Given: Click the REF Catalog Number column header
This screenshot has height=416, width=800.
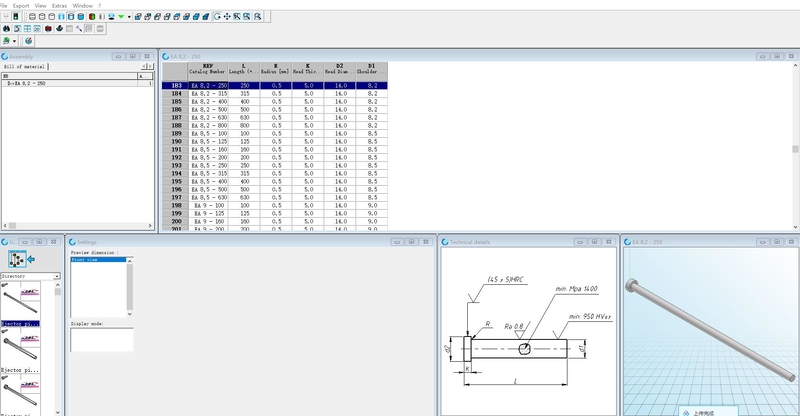Looking at the screenshot, I should coord(208,70).
